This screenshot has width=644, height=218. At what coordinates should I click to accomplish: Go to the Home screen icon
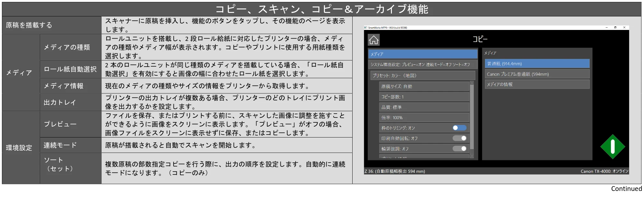[x=374, y=40]
